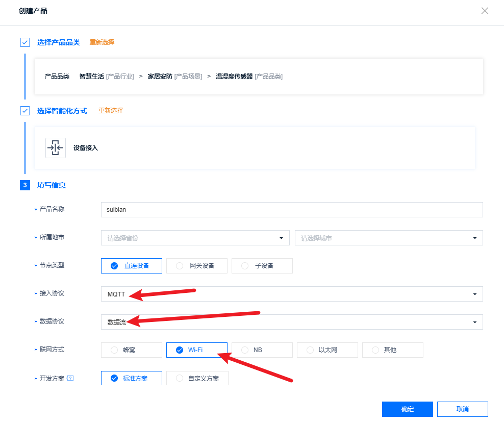Click the 选择智能化方式 step heading
This screenshot has height=423, width=504.
coord(62,111)
